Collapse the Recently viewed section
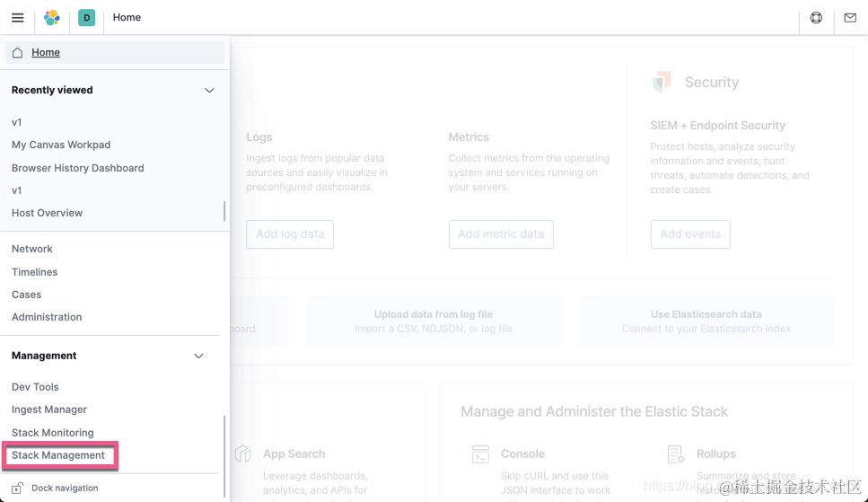This screenshot has width=868, height=502. click(x=209, y=91)
